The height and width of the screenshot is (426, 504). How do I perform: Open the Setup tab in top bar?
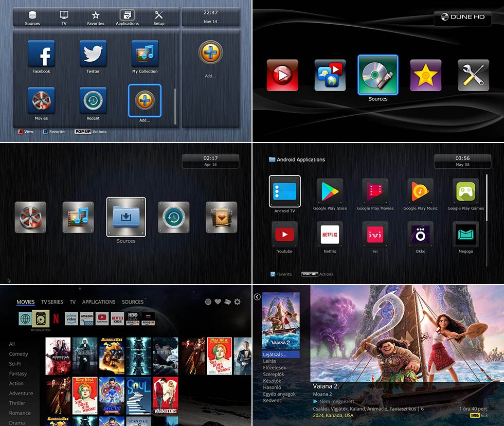click(159, 18)
